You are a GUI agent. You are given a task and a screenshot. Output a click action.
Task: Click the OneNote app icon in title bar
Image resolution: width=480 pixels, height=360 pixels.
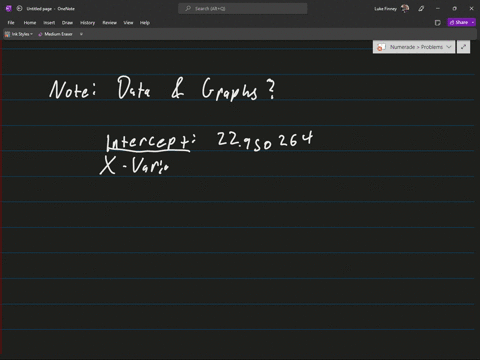9,9
